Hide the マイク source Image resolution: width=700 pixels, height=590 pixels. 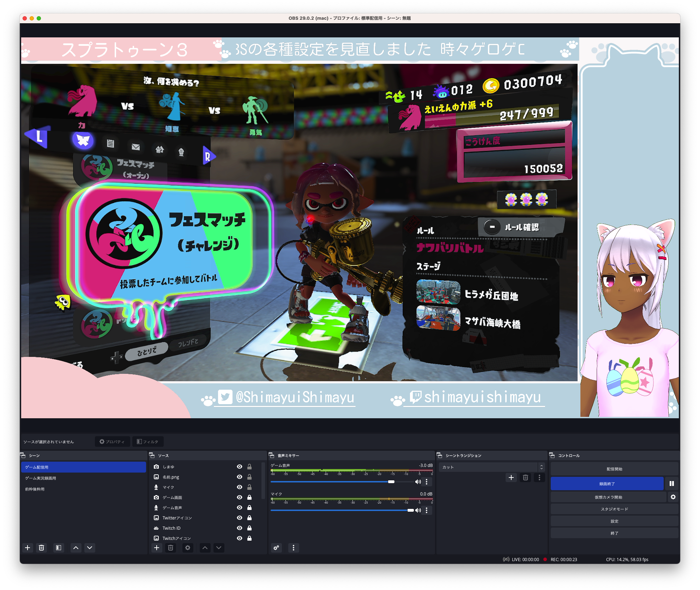(240, 487)
